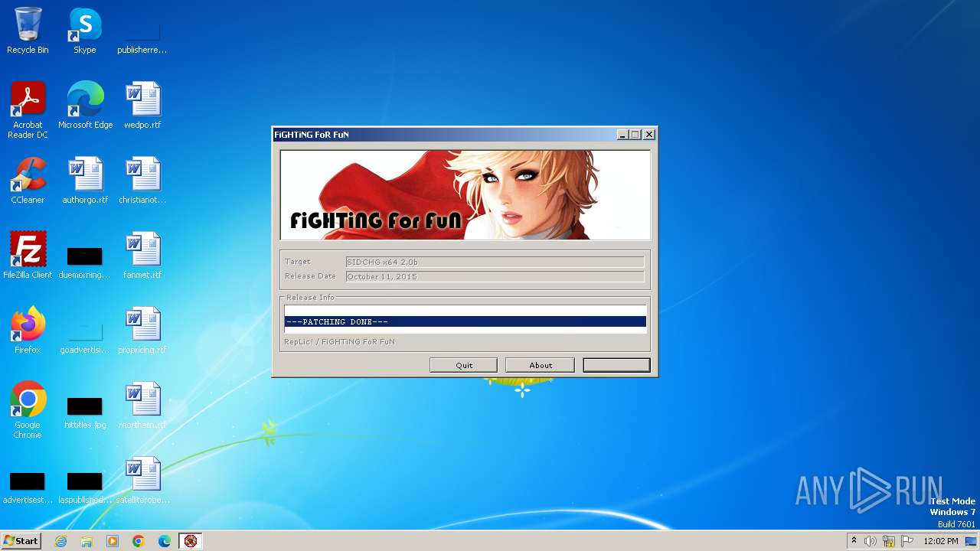
Task: Launch Skype from the desktop
Action: (x=85, y=31)
